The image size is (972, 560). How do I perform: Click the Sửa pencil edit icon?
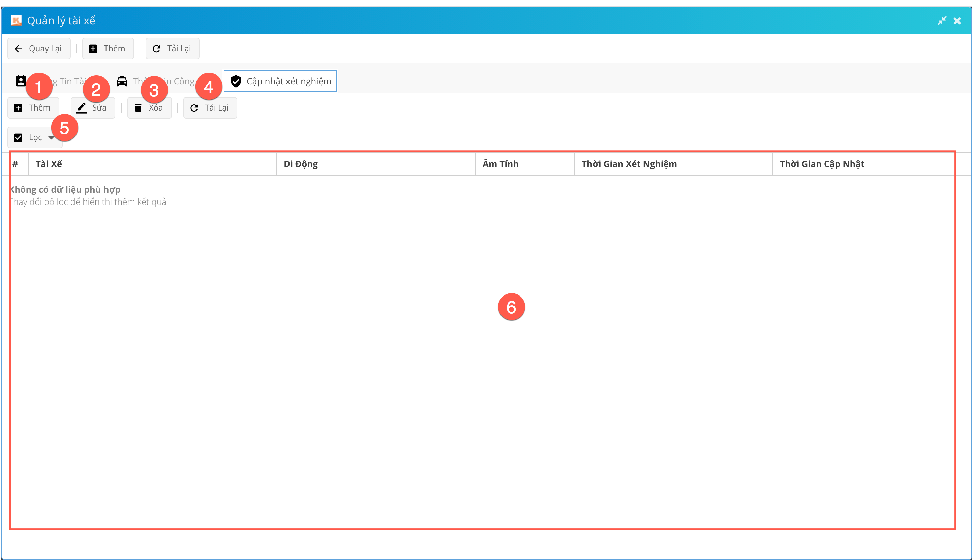pos(82,108)
